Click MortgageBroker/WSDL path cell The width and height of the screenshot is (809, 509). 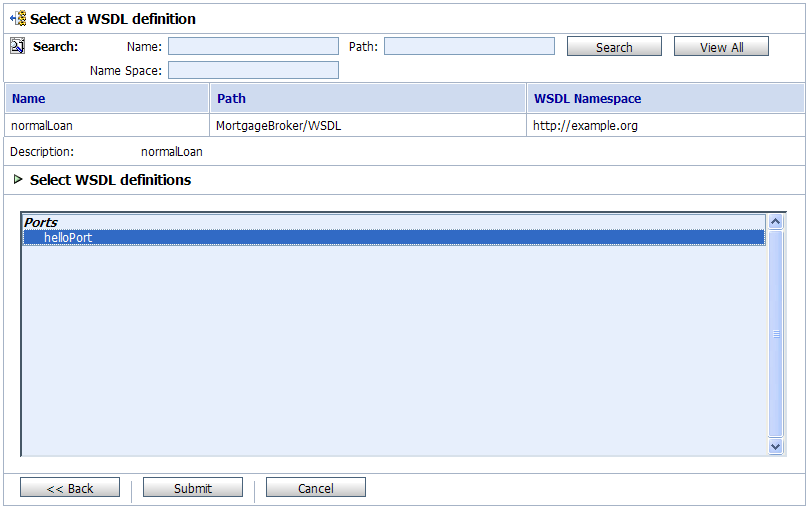(x=368, y=125)
